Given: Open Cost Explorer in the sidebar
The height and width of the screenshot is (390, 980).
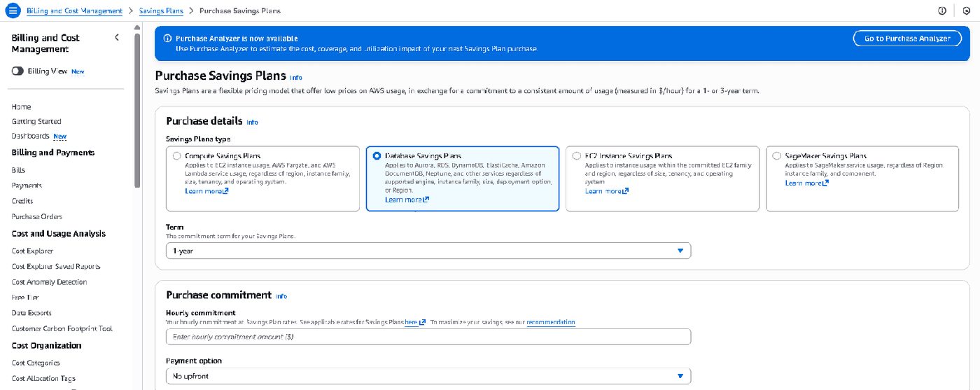Looking at the screenshot, I should [x=32, y=251].
